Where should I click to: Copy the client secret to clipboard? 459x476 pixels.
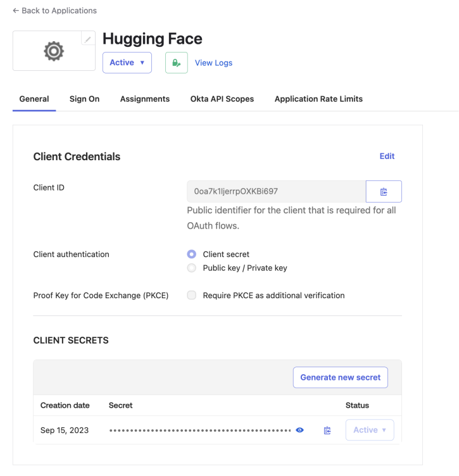(x=327, y=430)
